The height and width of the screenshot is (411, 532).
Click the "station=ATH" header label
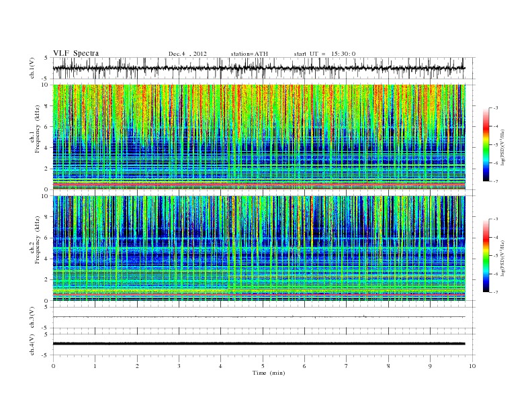tap(249, 54)
